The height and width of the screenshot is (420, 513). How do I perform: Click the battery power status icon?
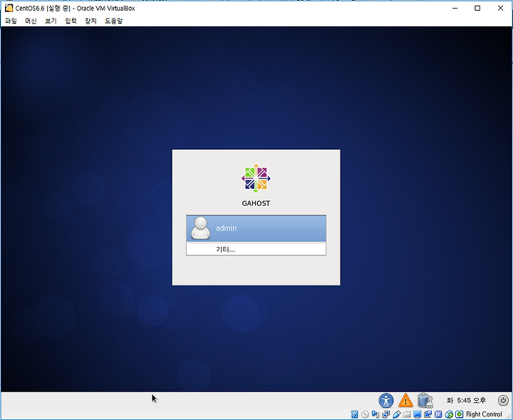point(425,400)
